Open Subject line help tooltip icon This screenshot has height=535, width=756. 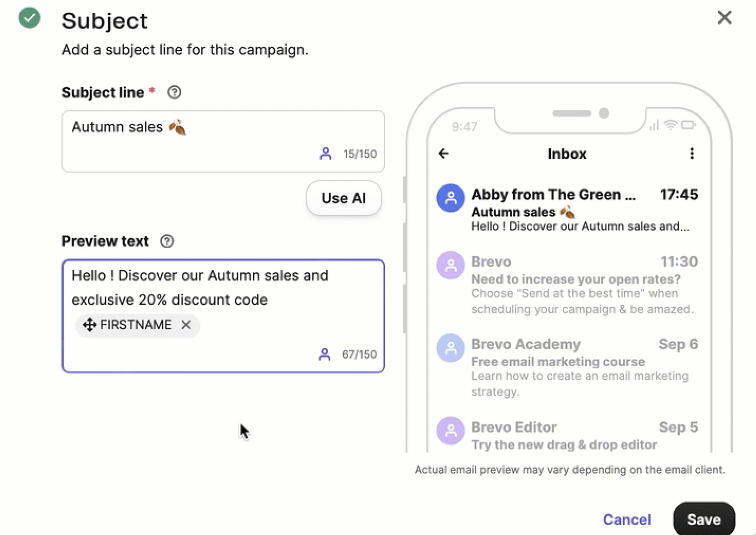[x=174, y=92]
